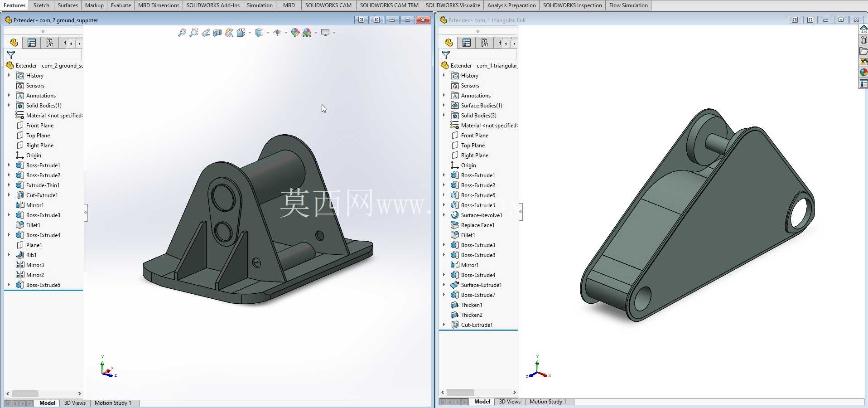The image size is (868, 408).
Task: Open the Dynamic Annotation Views tool
Action: pos(229,33)
